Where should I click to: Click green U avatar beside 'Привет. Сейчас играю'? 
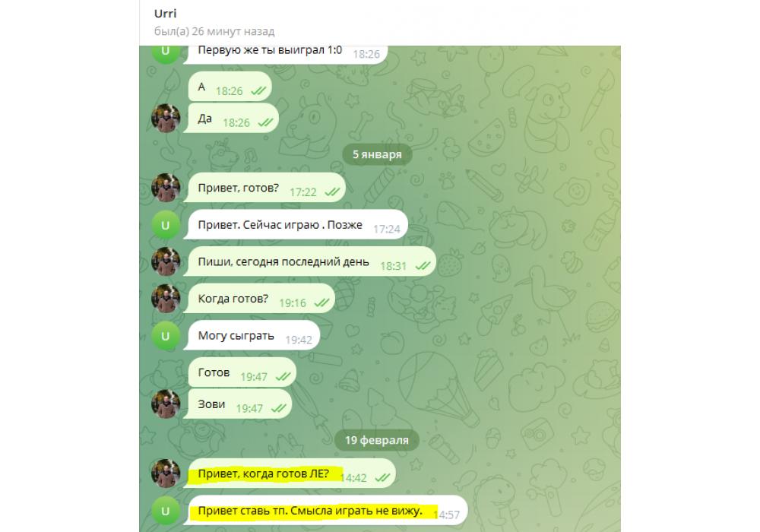[166, 225]
